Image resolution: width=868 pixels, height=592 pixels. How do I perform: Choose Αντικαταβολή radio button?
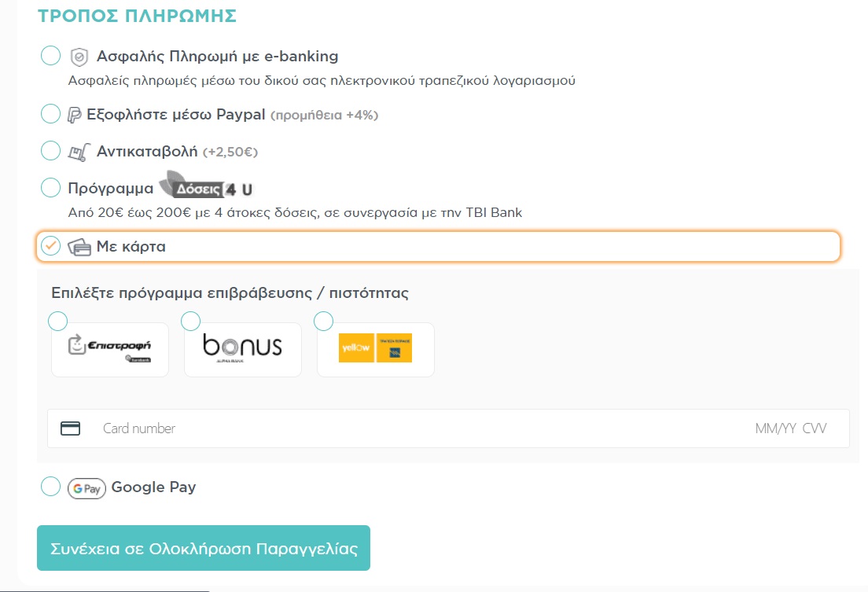click(50, 151)
